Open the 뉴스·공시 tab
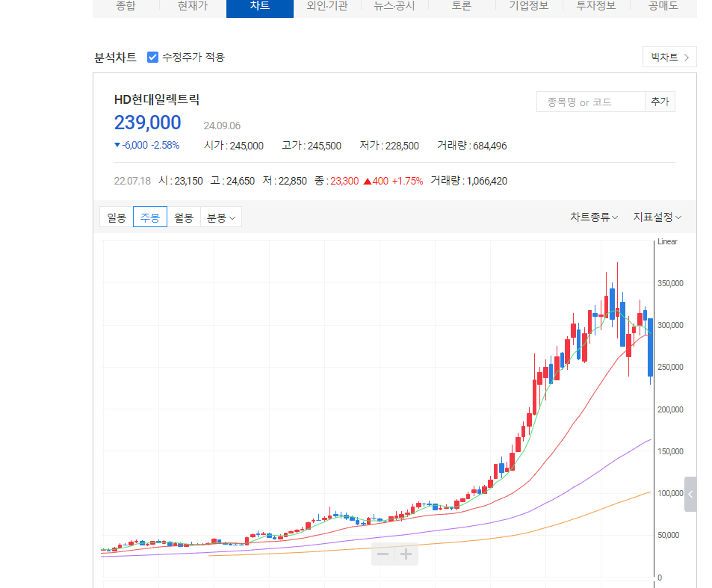This screenshot has height=588, width=712. point(394,6)
